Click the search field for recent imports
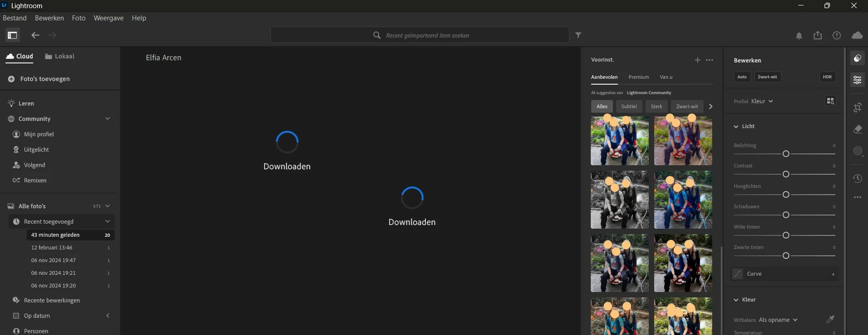The image size is (868, 335). click(420, 35)
